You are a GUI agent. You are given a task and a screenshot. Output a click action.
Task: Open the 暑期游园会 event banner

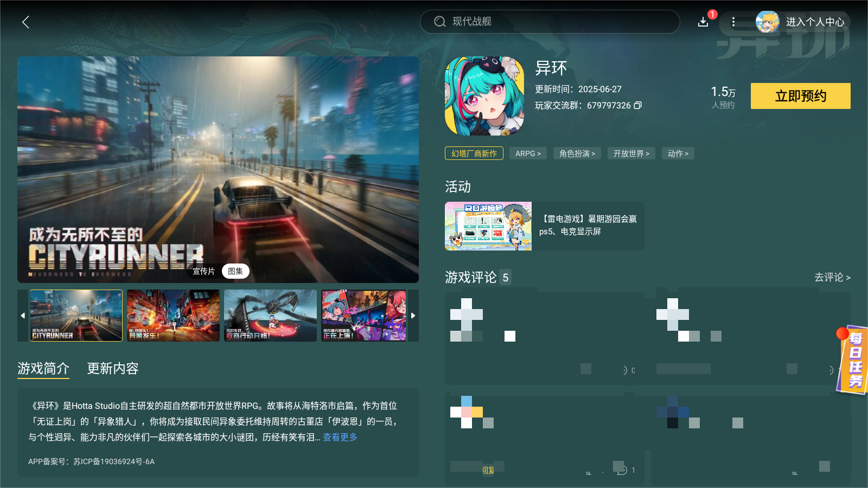(x=542, y=226)
